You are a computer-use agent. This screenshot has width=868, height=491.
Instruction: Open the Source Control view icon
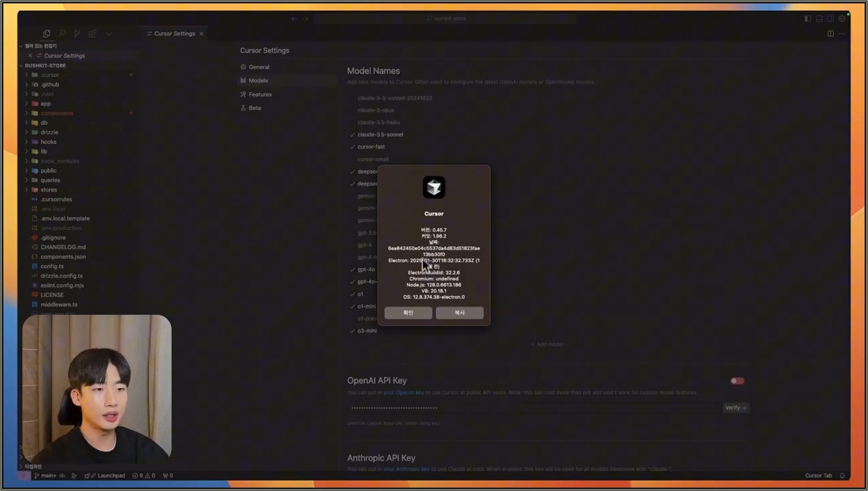(77, 34)
